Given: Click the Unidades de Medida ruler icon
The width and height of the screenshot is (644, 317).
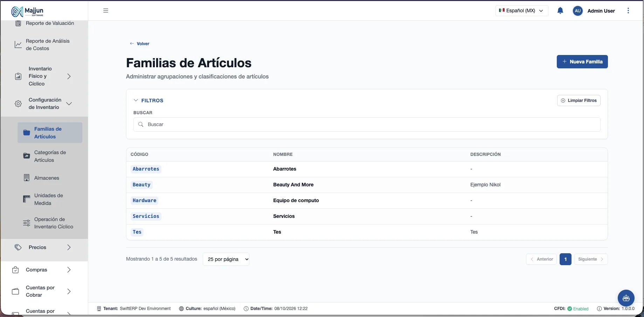Looking at the screenshot, I should click(27, 199).
